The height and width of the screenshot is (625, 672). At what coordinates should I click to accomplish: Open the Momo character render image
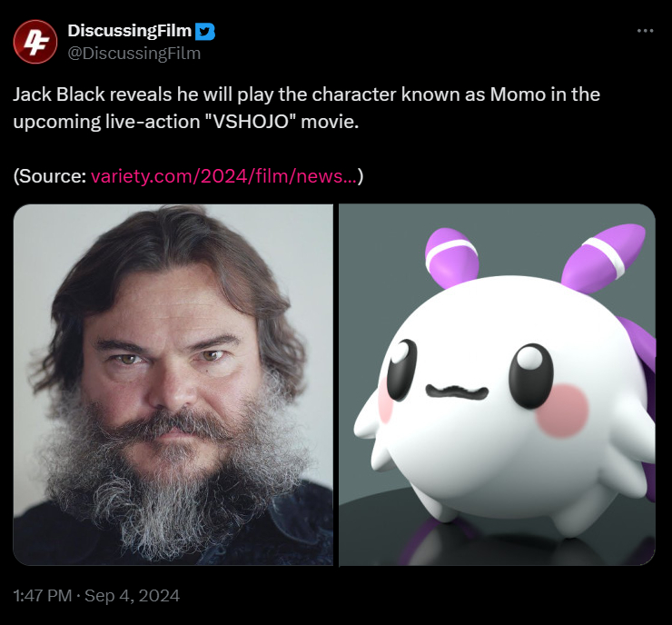[x=497, y=385]
